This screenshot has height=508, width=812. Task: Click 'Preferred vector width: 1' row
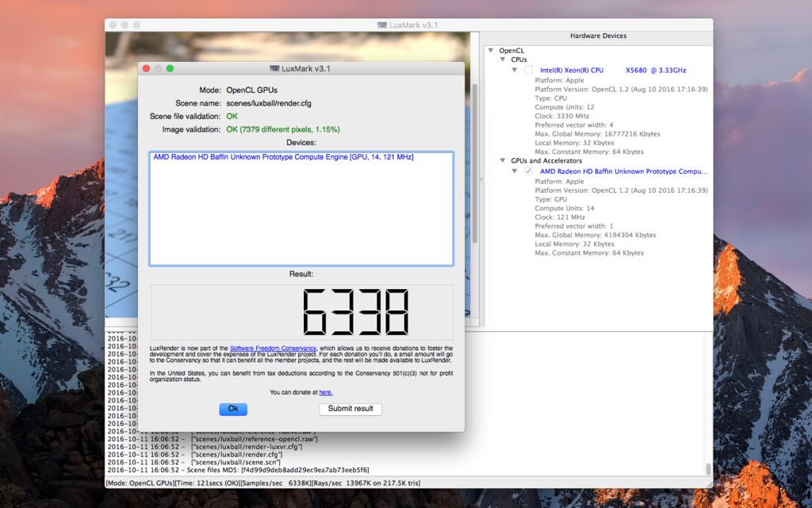[574, 226]
